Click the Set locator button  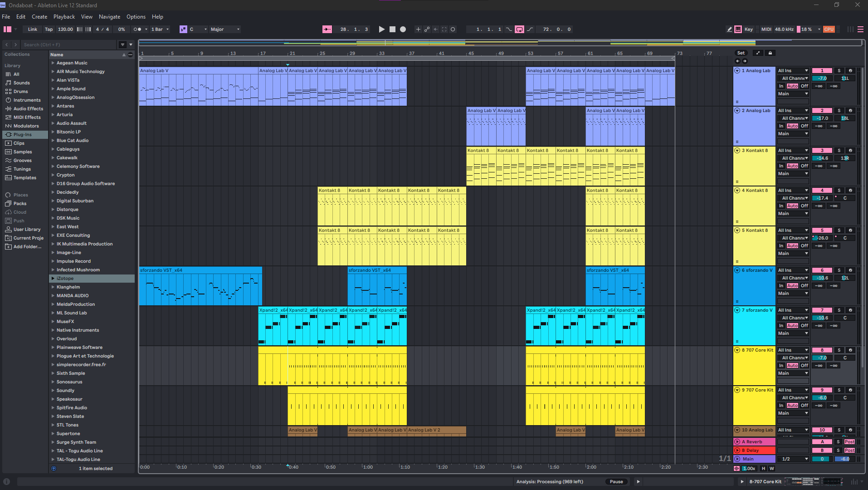(x=741, y=53)
